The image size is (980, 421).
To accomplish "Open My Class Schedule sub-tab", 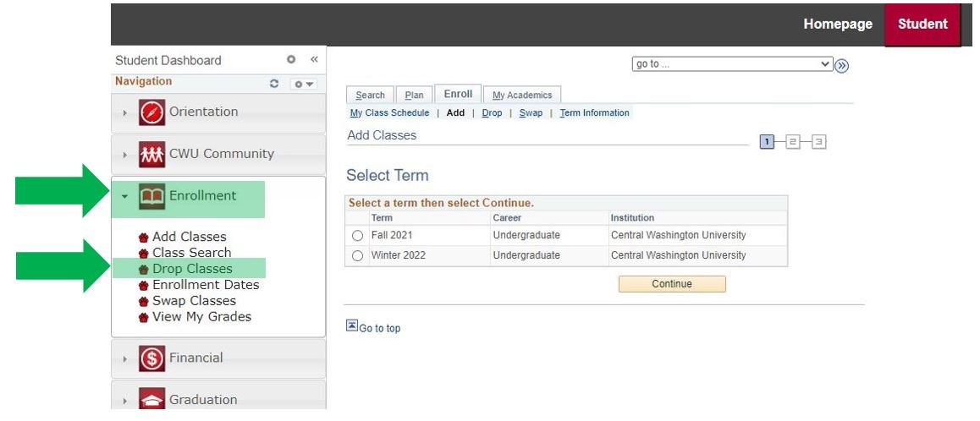I will tap(389, 113).
